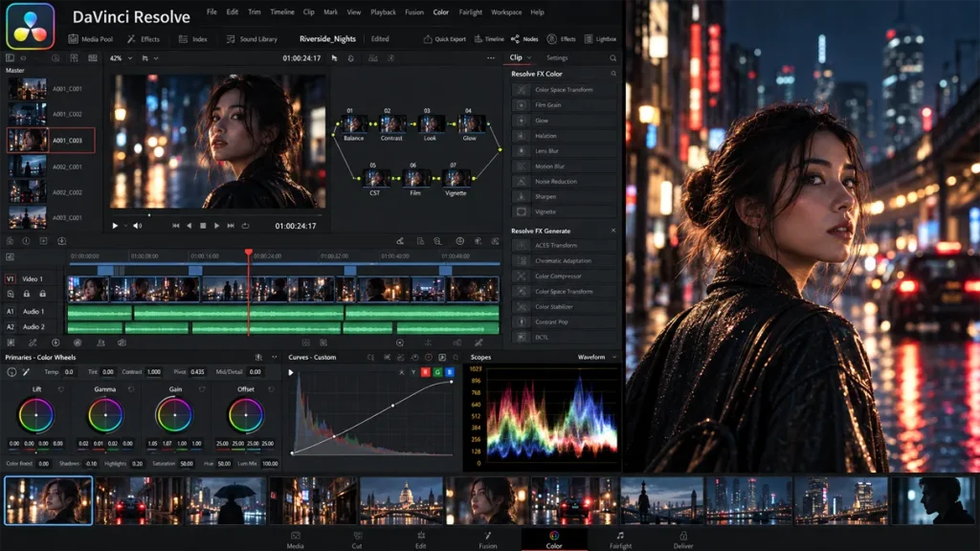This screenshot has width=980, height=551.
Task: Open the 42% viewer zoom dropdown
Action: coord(122,58)
